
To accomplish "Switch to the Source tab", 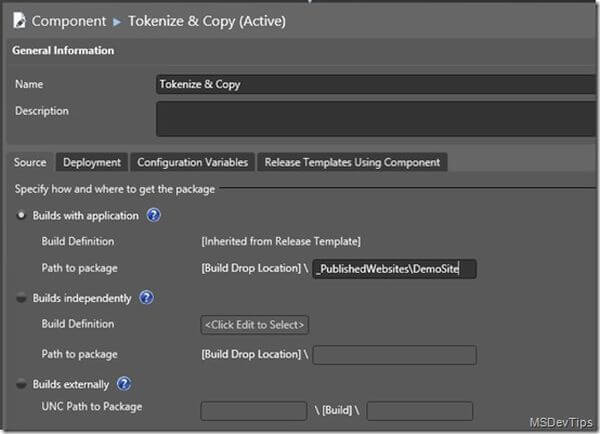I will point(30,162).
